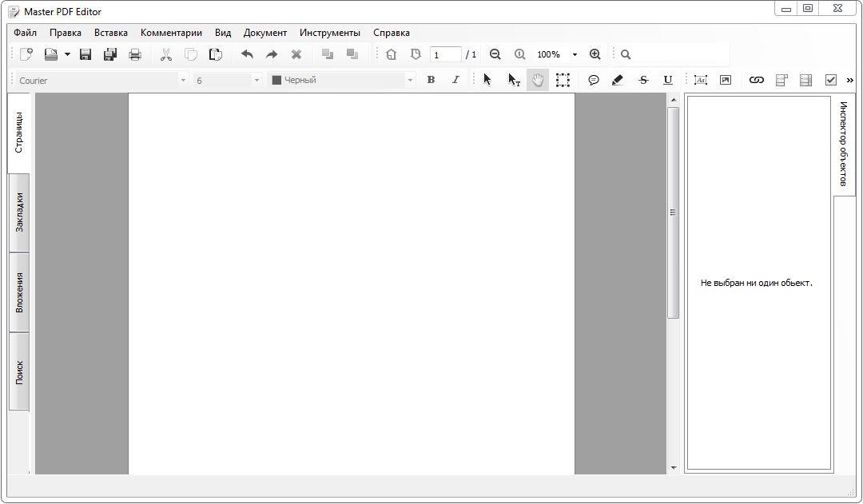Select the text editing cursor tool
863x504 pixels.
coord(514,80)
